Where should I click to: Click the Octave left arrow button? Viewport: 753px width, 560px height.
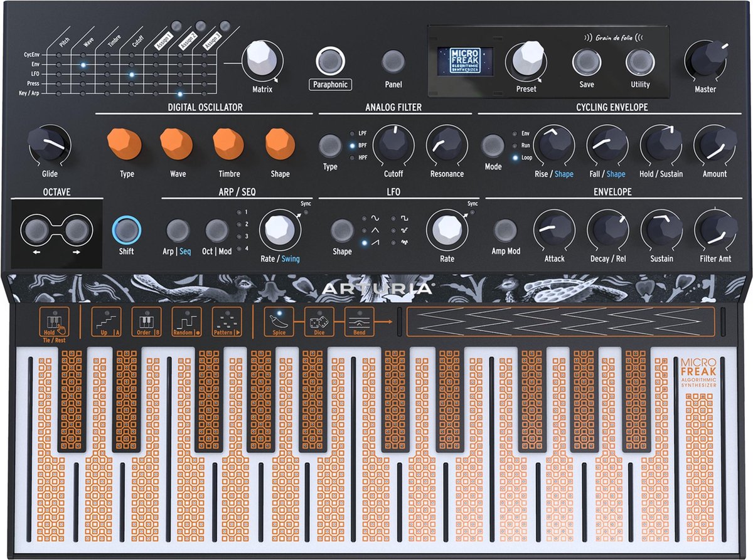click(x=36, y=230)
